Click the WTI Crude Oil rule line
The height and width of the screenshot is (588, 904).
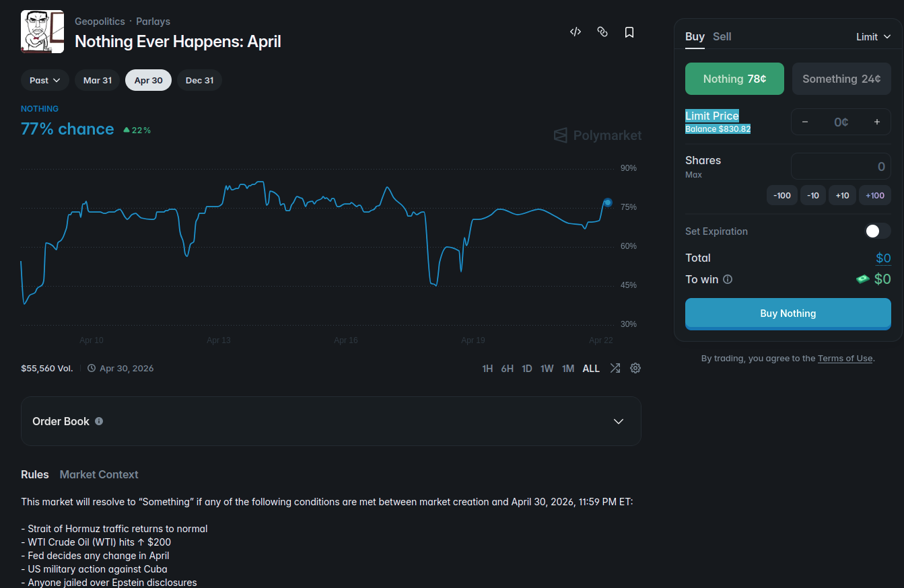click(x=96, y=542)
